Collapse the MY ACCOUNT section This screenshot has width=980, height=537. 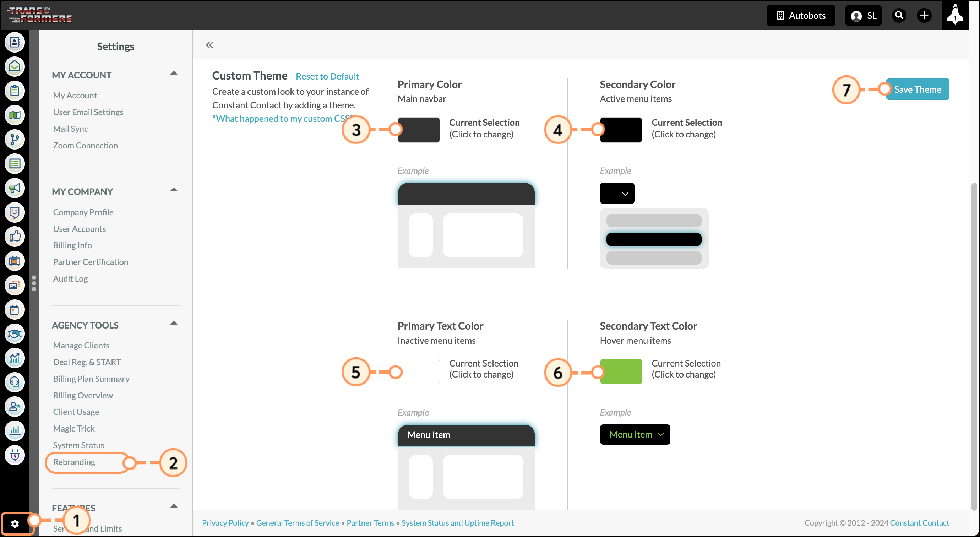pos(174,73)
